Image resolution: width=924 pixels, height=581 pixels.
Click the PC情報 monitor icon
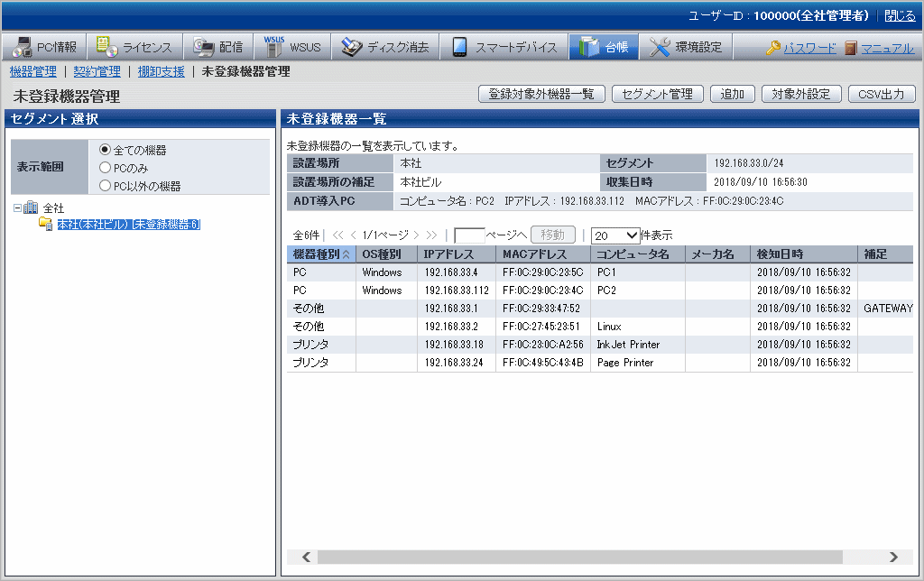click(x=20, y=47)
